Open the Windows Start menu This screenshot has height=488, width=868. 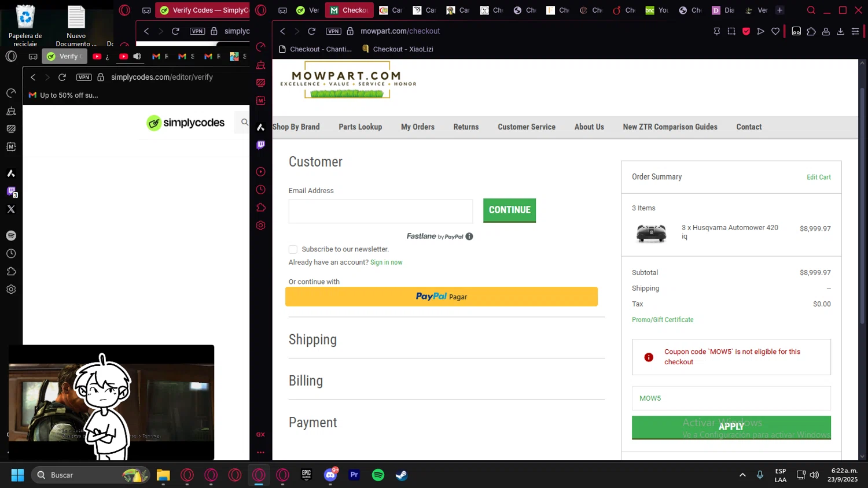coord(17,475)
